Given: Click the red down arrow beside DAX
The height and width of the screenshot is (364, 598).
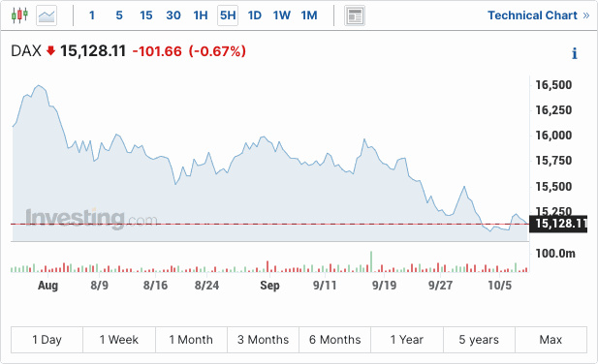Looking at the screenshot, I should pos(50,50).
